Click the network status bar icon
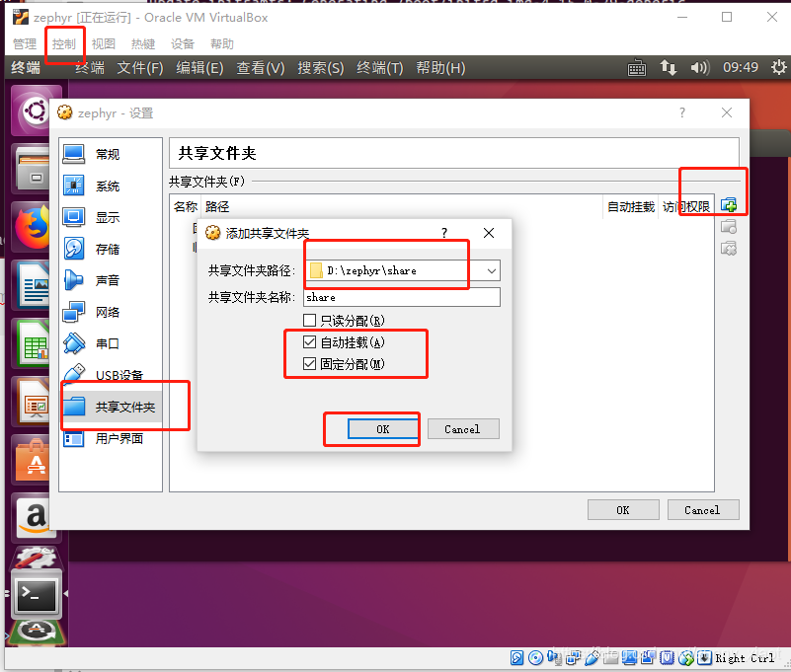This screenshot has width=791, height=672. (573, 657)
